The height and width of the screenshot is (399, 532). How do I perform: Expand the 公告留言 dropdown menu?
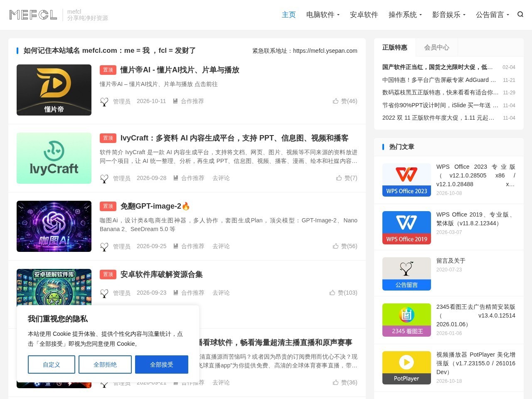(493, 15)
